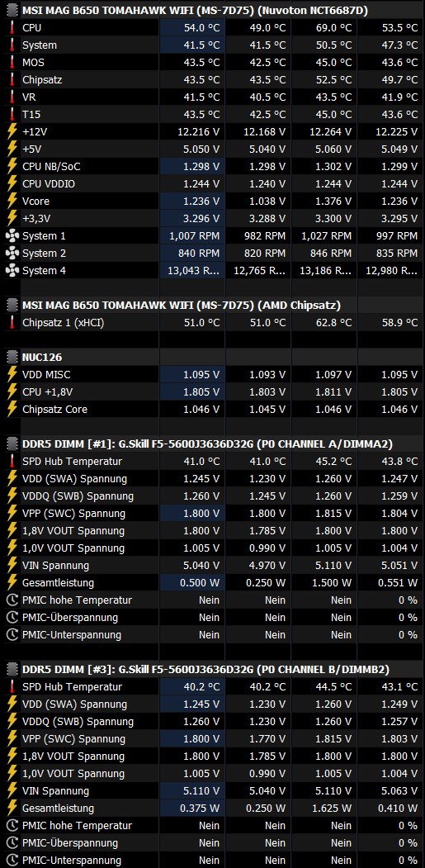Click the CPU current value 54.0 °C
This screenshot has width=425, height=868.
pos(202,27)
